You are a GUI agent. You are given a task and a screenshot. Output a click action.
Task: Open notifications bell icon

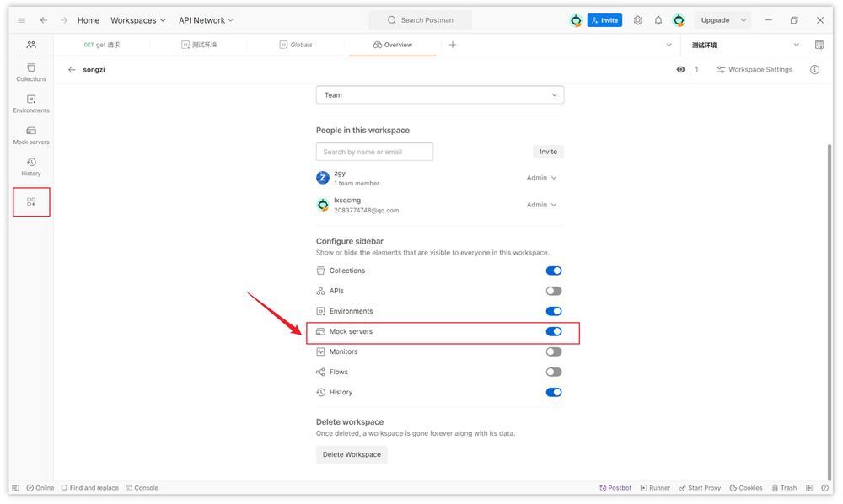[x=658, y=20]
